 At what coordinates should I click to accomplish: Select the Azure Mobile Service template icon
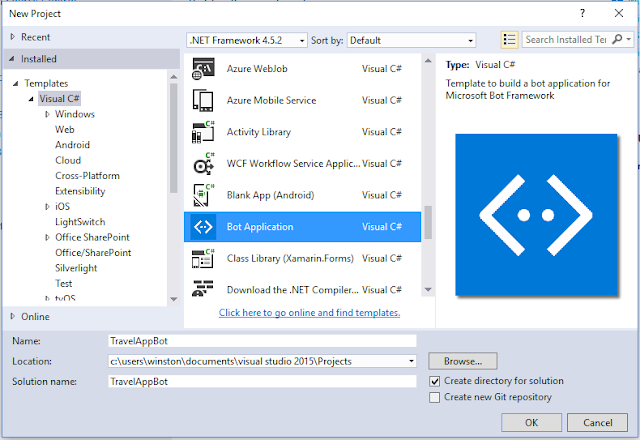pyautogui.click(x=203, y=100)
